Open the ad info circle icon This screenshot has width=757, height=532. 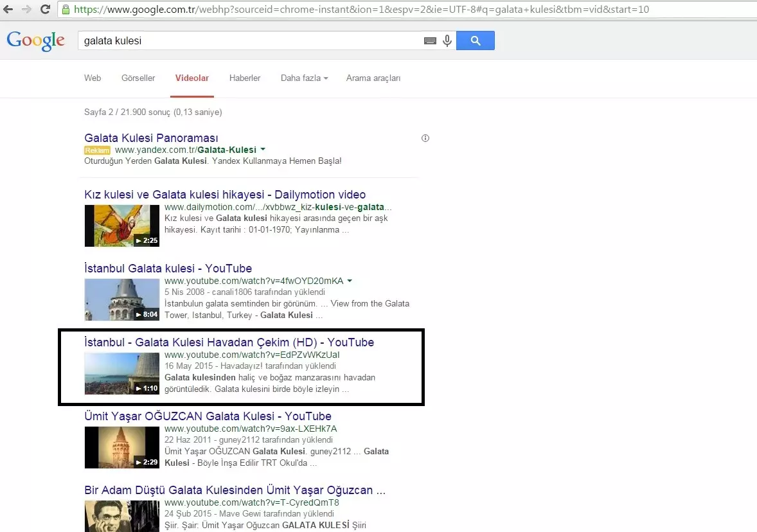[x=425, y=138]
